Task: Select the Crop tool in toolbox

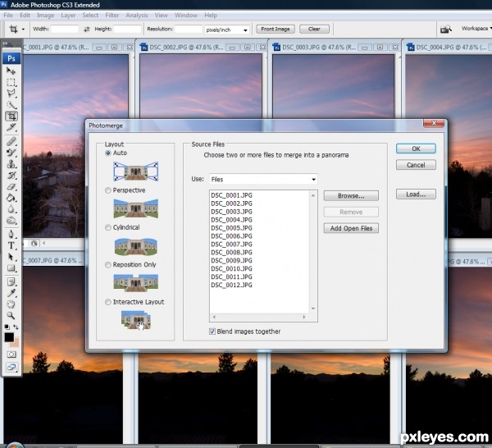Action: point(11,117)
